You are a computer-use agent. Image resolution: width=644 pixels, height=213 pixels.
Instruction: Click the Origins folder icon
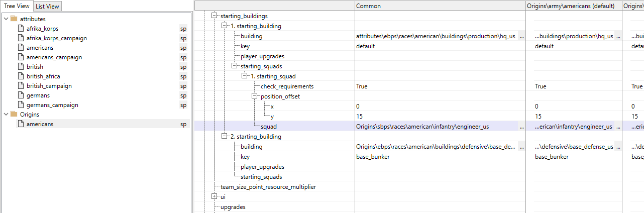pyautogui.click(x=14, y=115)
